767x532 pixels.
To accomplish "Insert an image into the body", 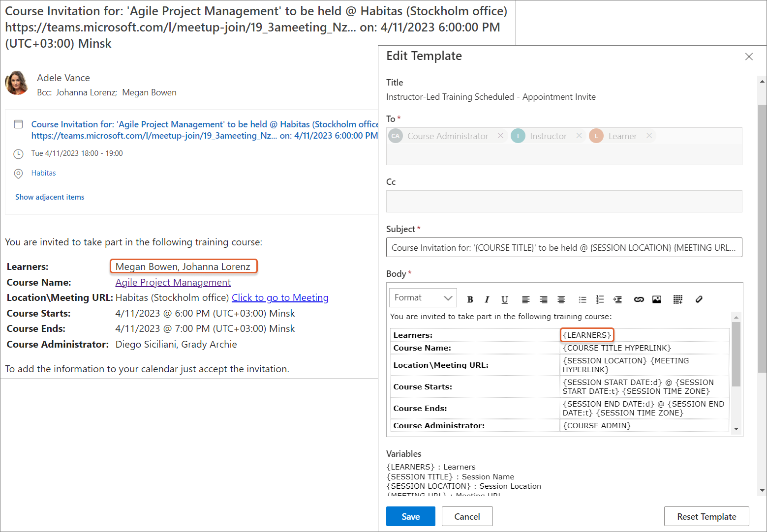I will 656,299.
